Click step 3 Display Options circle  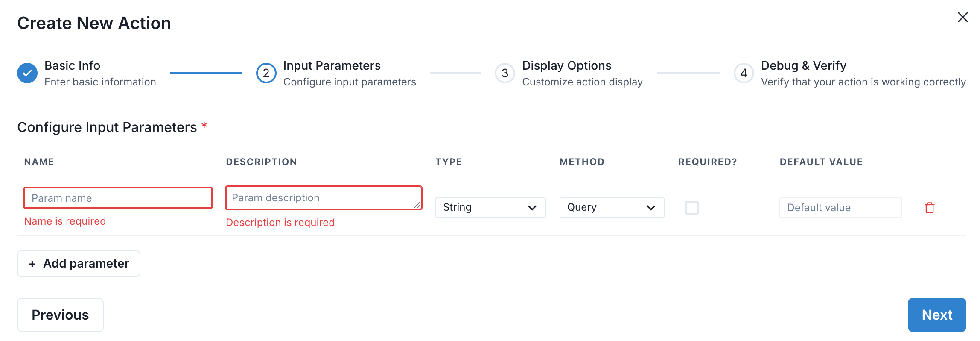(x=505, y=73)
